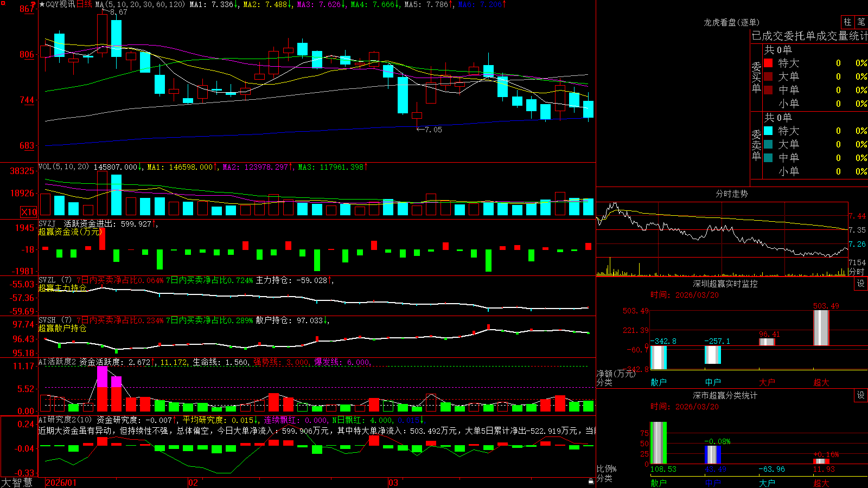Click the 大智慧 logo in the bottom-left corner

click(x=17, y=483)
